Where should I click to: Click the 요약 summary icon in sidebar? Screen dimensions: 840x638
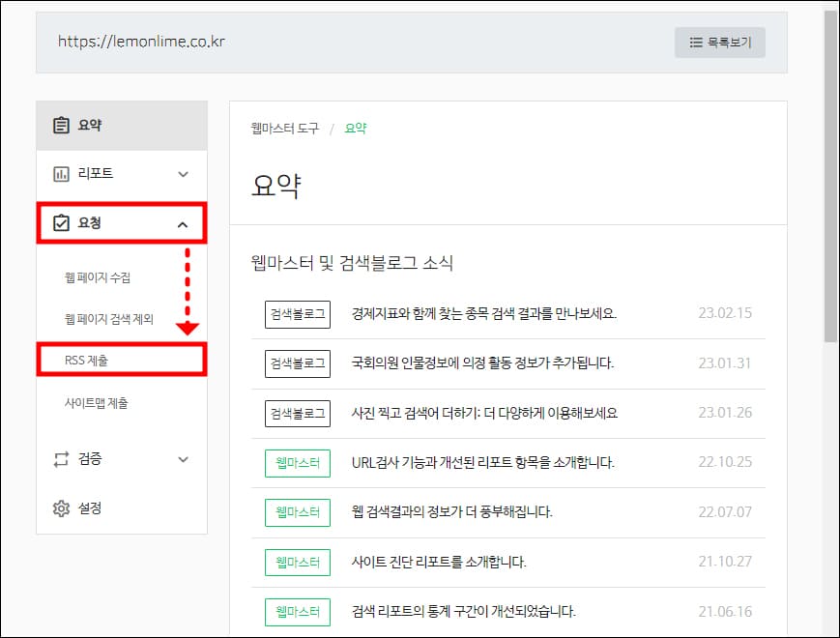click(59, 124)
